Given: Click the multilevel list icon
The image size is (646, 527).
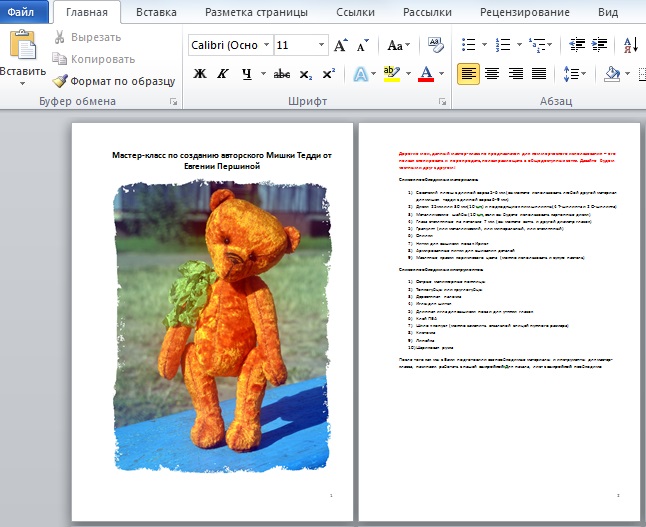Looking at the screenshot, I should 537,44.
